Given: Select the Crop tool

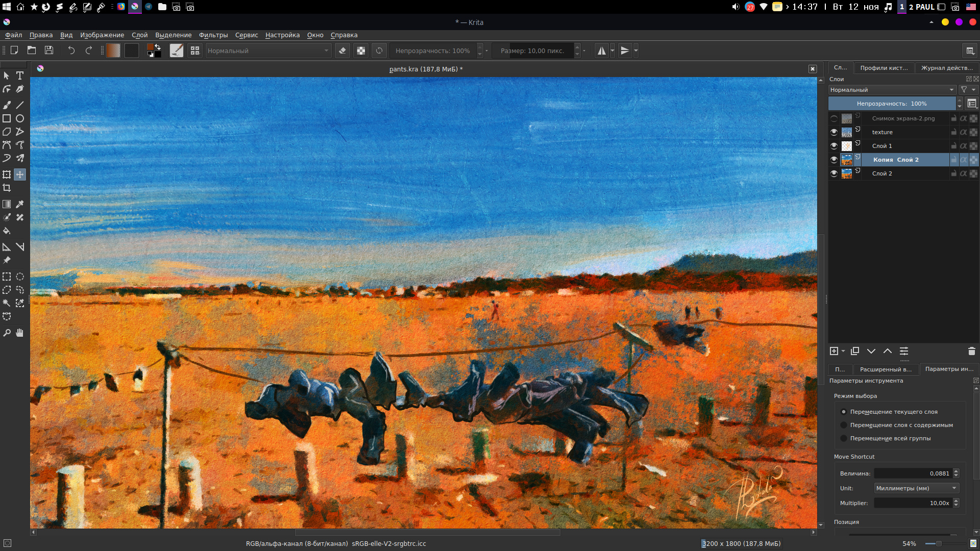Looking at the screenshot, I should coord(7,188).
